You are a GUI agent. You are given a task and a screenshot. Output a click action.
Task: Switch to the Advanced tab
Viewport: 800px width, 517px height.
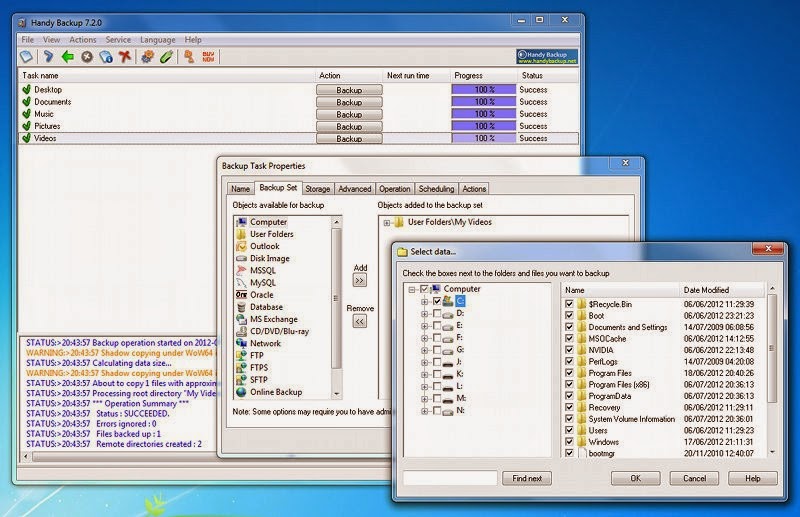355,189
